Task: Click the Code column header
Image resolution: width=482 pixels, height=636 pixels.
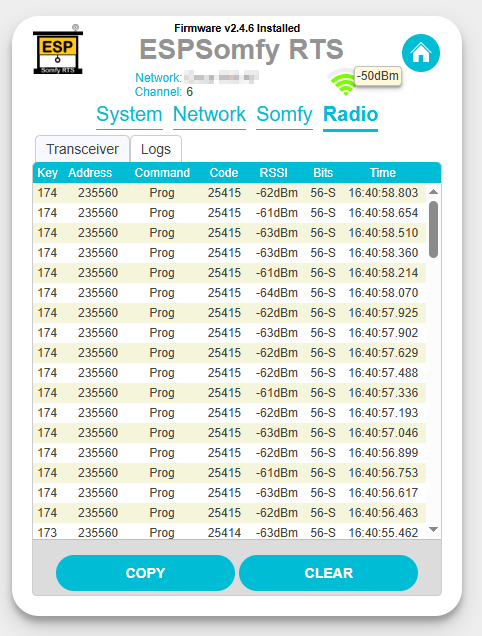Action: pyautogui.click(x=224, y=173)
